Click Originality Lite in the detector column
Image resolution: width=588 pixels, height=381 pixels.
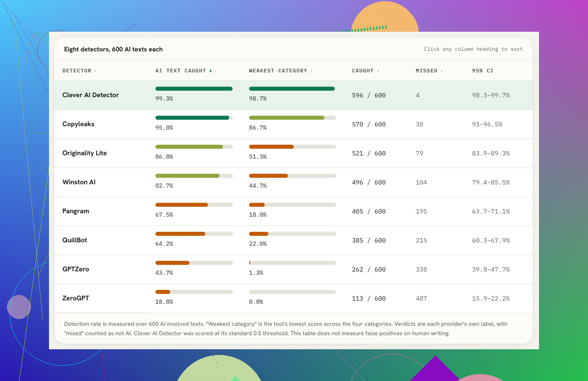coord(85,153)
